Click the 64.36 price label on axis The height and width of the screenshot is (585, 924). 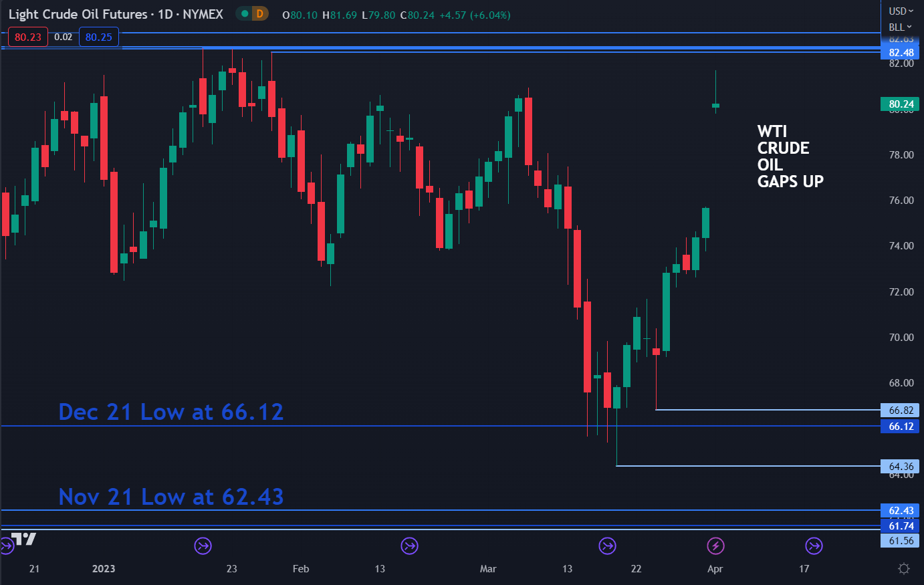click(x=900, y=467)
